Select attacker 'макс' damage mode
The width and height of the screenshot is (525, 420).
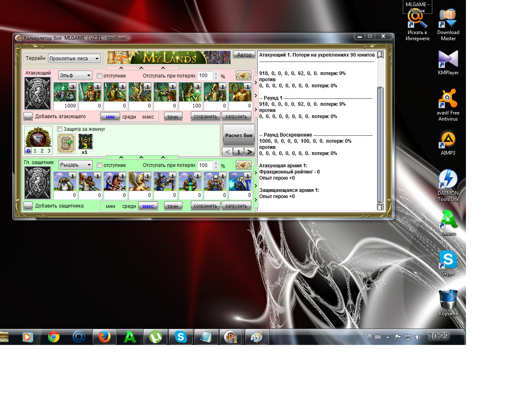pyautogui.click(x=148, y=117)
